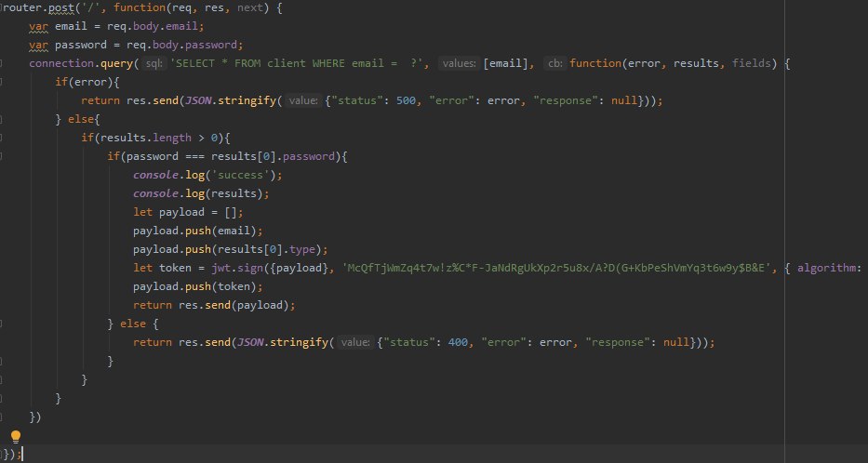The image size is (868, 463).
Task: Click the '===' operator
Action: (194, 156)
